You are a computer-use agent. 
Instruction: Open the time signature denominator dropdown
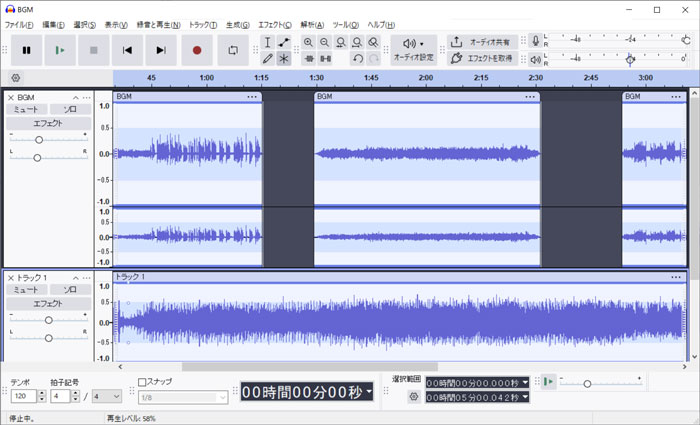pyautogui.click(x=107, y=396)
